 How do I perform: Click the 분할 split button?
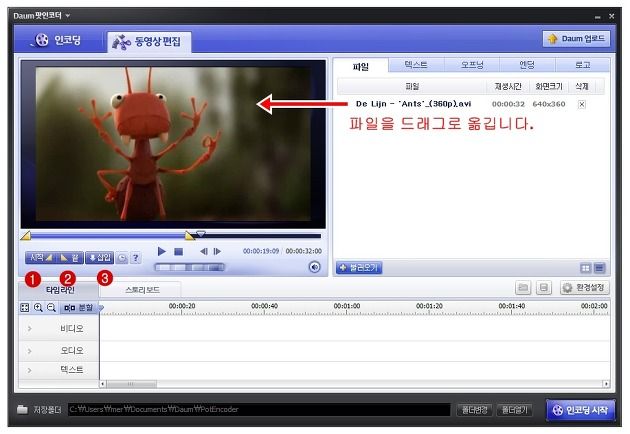pos(79,308)
